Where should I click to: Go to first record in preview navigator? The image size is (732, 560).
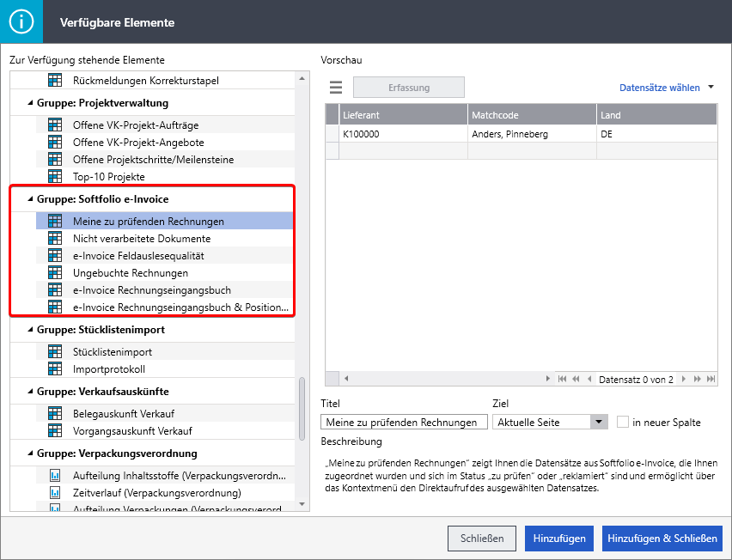coord(563,379)
